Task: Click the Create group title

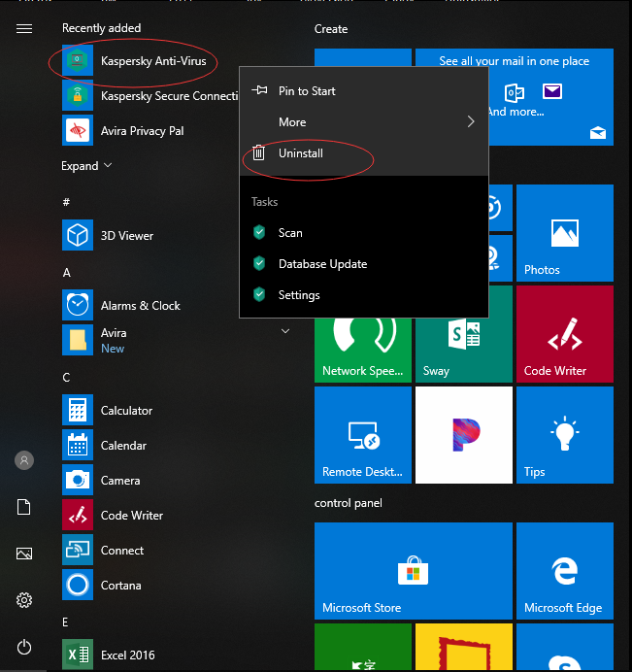Action: (x=331, y=29)
